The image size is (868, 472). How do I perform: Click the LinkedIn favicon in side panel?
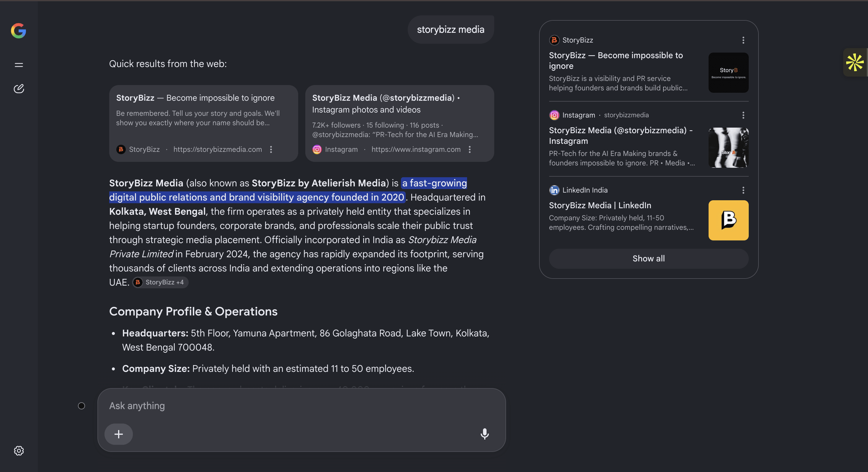pyautogui.click(x=554, y=190)
